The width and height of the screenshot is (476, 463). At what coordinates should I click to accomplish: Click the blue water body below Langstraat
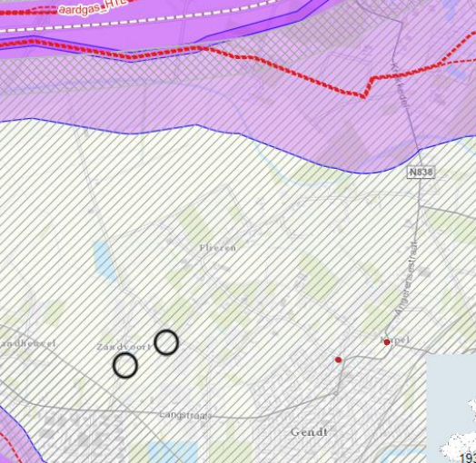coord(173,451)
